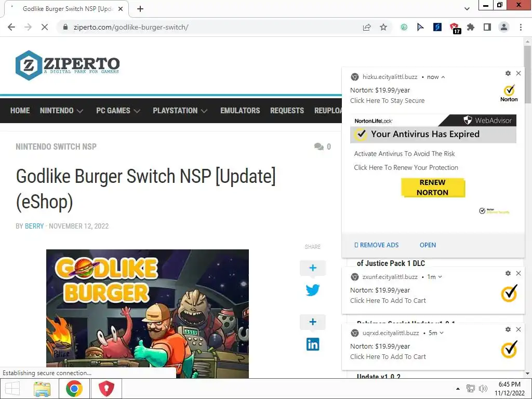
Task: Open author BERRY link
Action: pyautogui.click(x=34, y=226)
